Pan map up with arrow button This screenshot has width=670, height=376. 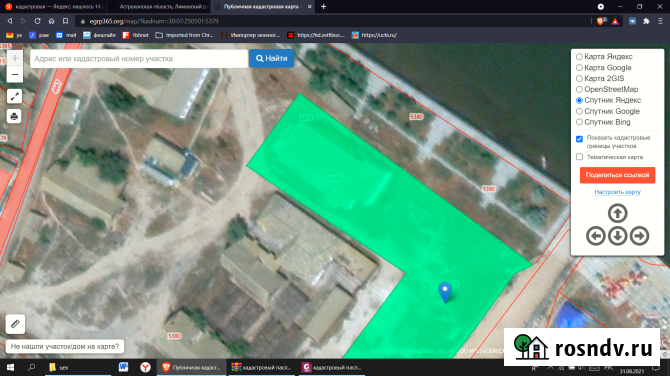tap(617, 213)
